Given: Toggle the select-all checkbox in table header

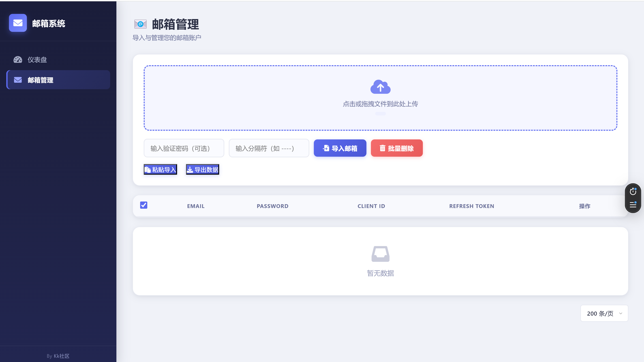Looking at the screenshot, I should pos(144,205).
